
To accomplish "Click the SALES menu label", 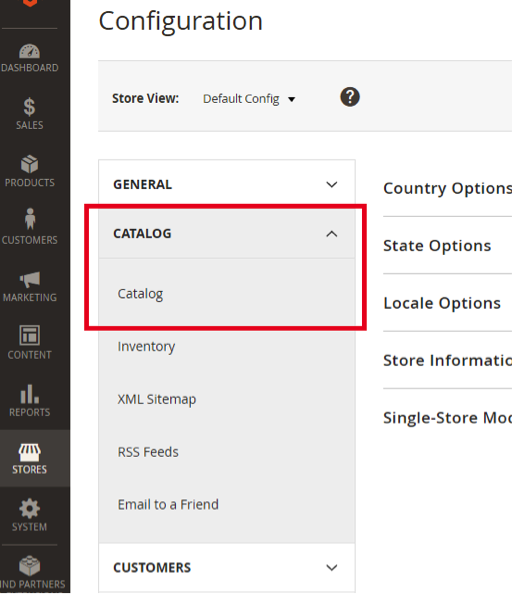I will tap(30, 125).
